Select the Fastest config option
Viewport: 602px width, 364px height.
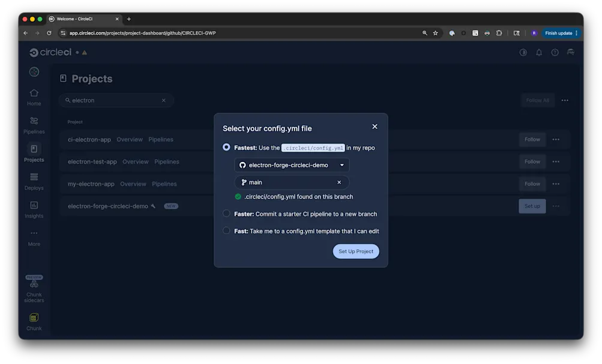pos(226,148)
